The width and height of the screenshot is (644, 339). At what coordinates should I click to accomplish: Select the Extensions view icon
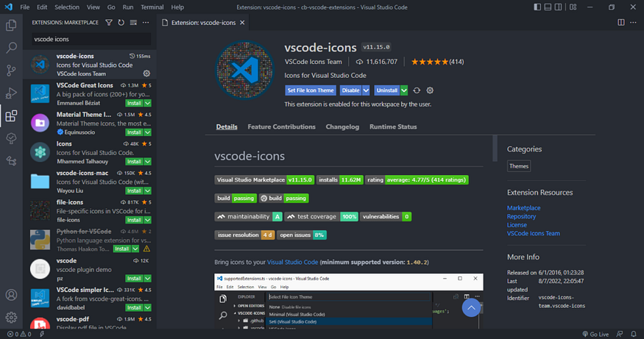(11, 115)
